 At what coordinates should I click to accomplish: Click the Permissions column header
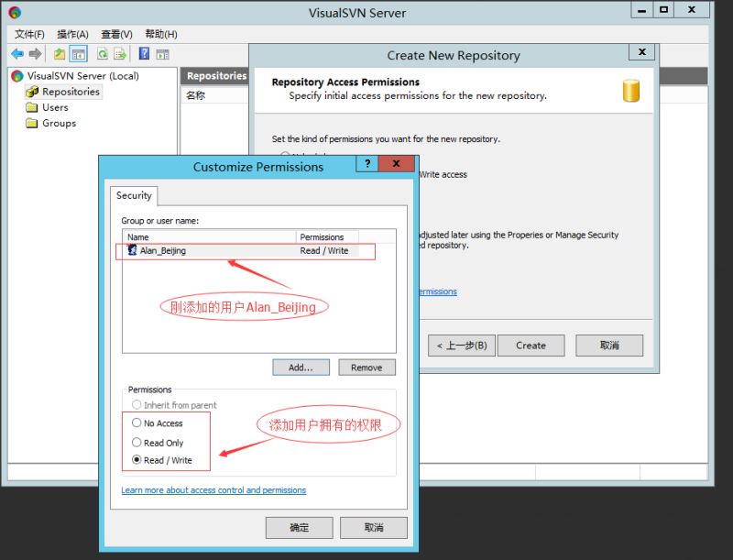click(x=327, y=237)
